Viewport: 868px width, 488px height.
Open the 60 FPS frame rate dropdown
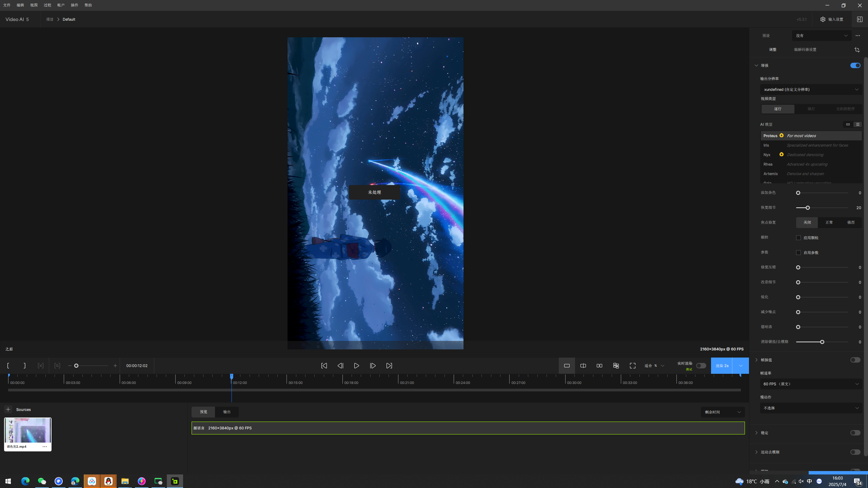tap(811, 384)
